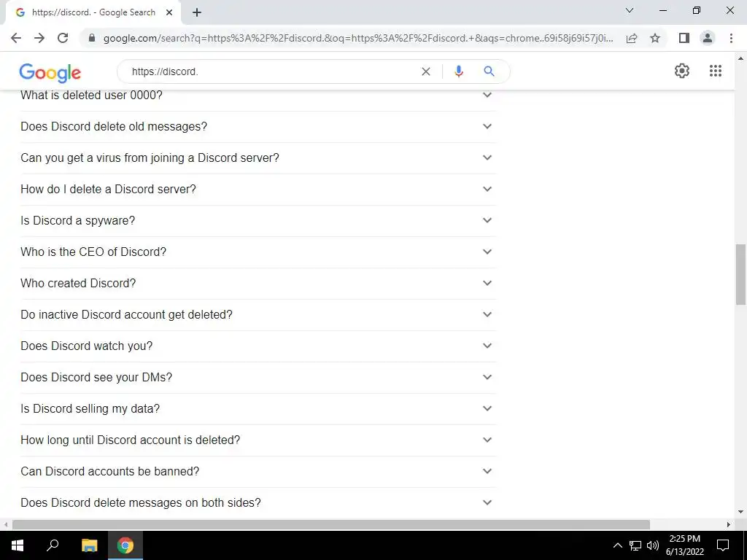Screen dimensions: 747x560
Task: Click the vertical scrollbar thumb
Action: tap(740, 274)
